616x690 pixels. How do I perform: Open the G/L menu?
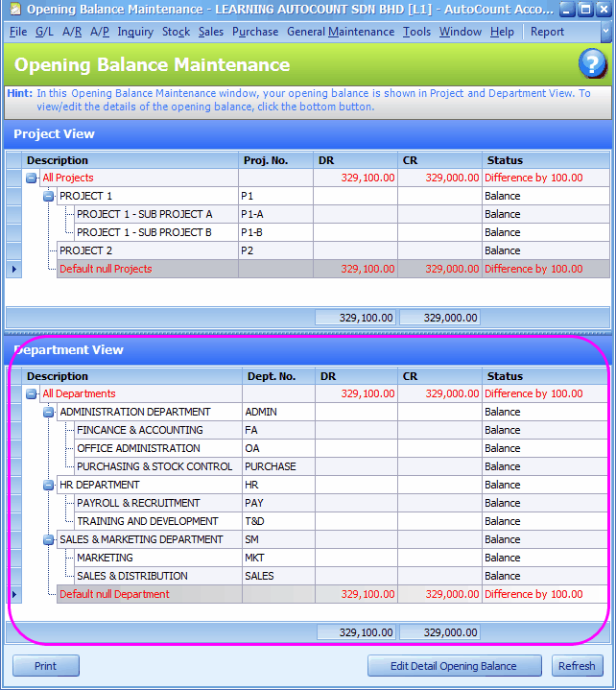point(44,32)
